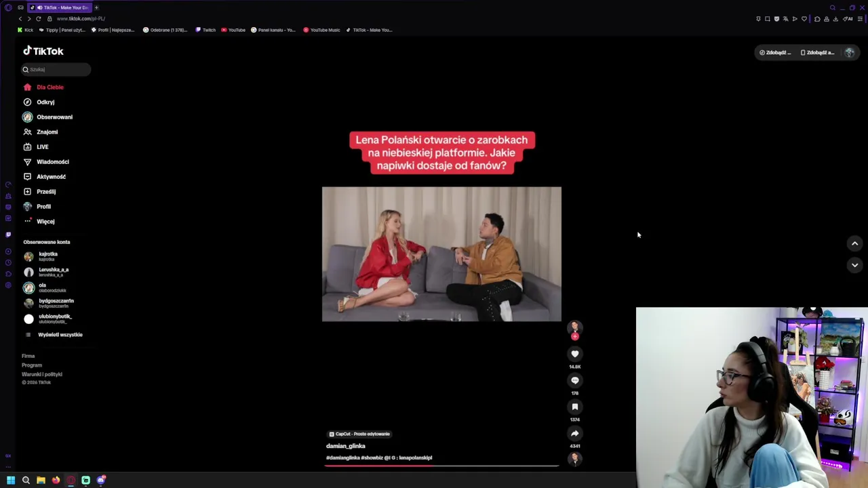Image resolution: width=868 pixels, height=488 pixels.
Task: Open Twitch bookmark in bookmarks bar
Action: pyautogui.click(x=205, y=30)
